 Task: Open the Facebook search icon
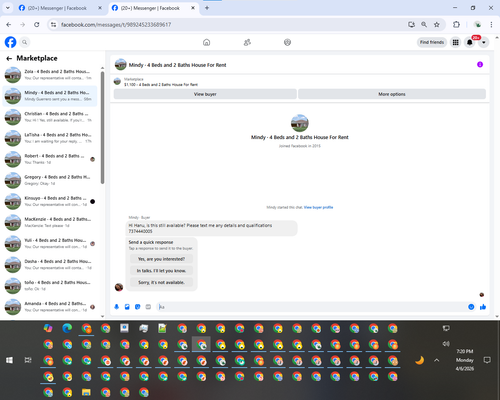(x=25, y=42)
